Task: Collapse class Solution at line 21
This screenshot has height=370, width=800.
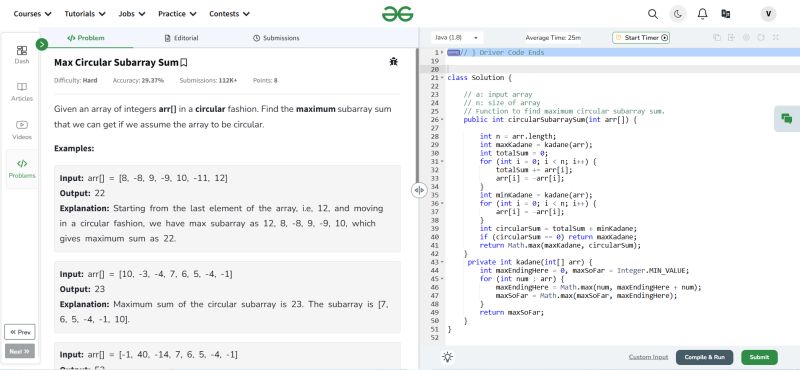Action: [442, 78]
